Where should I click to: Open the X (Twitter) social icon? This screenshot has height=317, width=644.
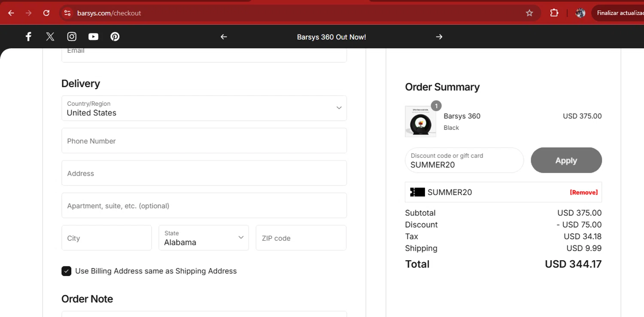pos(50,37)
